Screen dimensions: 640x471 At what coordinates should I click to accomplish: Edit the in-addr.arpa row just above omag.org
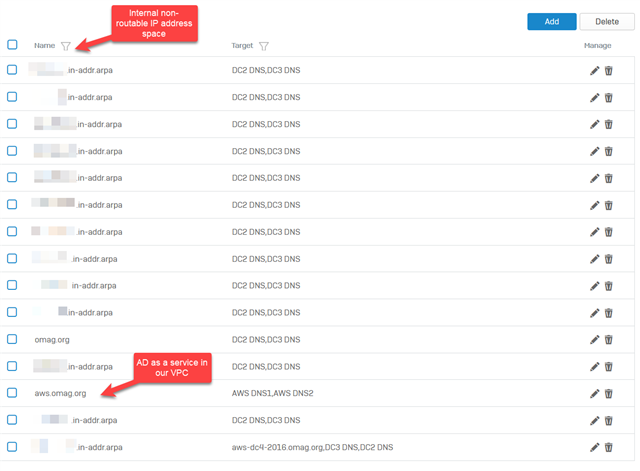pyautogui.click(x=595, y=313)
